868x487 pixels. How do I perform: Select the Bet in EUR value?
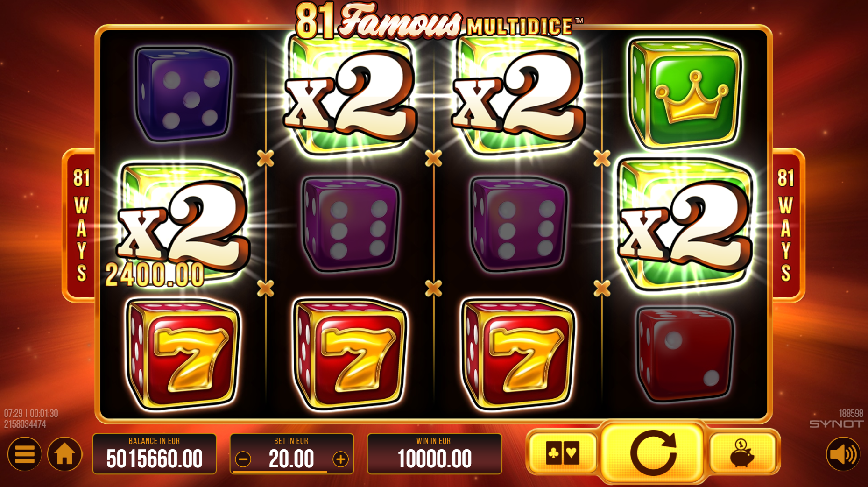click(x=291, y=459)
